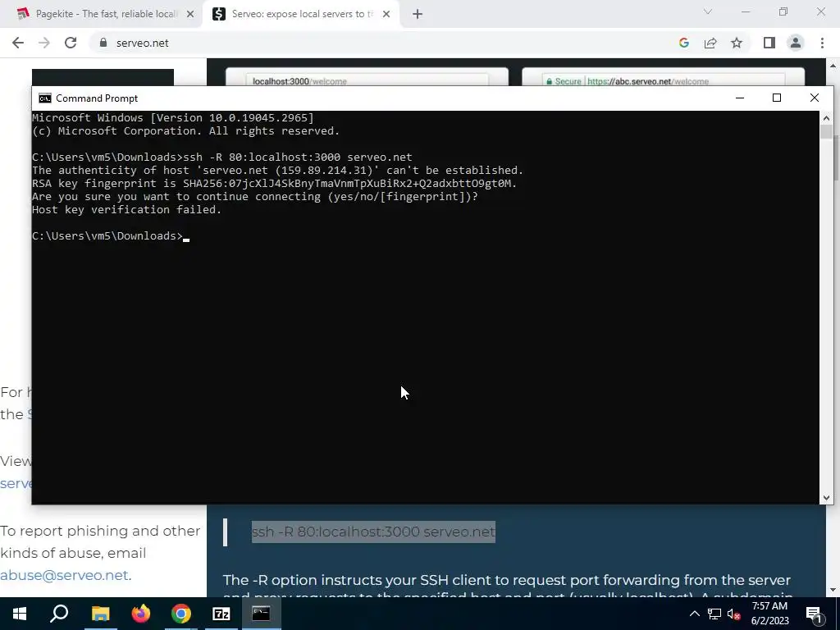Click the highlighted ssh -R command text
This screenshot has height=630, width=840.
pyautogui.click(x=373, y=532)
